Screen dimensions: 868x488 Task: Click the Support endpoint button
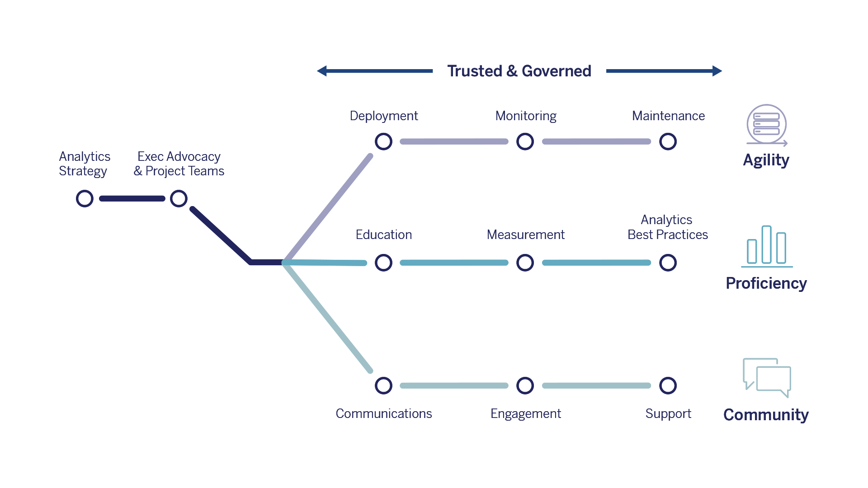click(x=667, y=385)
